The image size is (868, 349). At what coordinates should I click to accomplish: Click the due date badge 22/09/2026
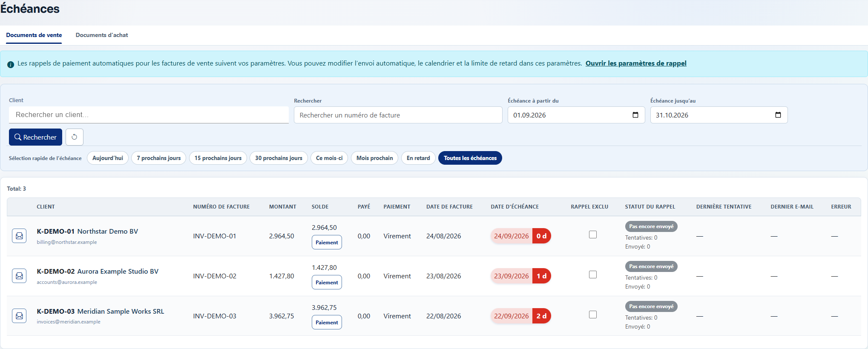point(520,316)
